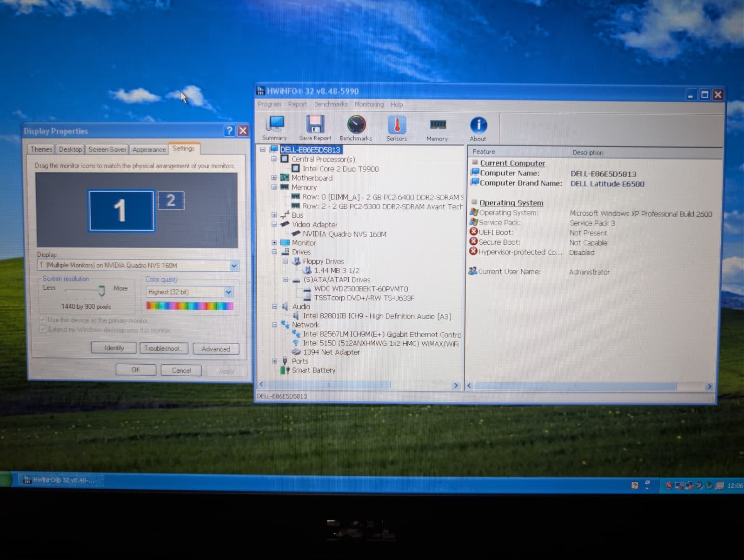
Task: Select the NVIDIA Quadro NVS 160M adapter icon
Action: pos(296,233)
